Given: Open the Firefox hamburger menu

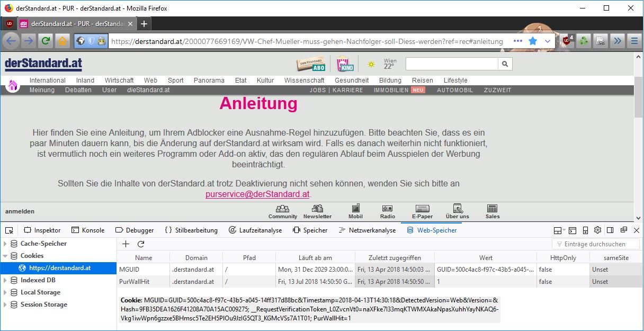Looking at the screenshot, I should click(633, 41).
